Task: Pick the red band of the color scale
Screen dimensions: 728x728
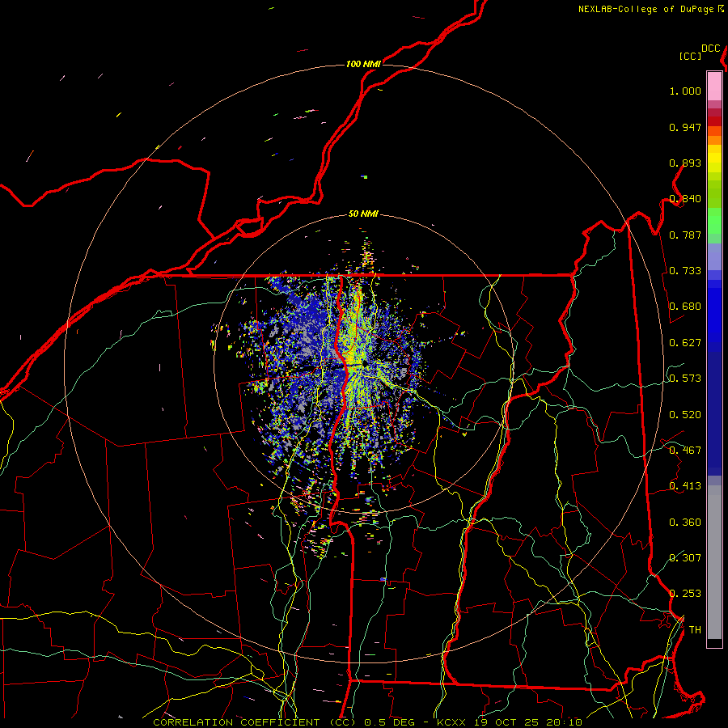Action: point(714,121)
